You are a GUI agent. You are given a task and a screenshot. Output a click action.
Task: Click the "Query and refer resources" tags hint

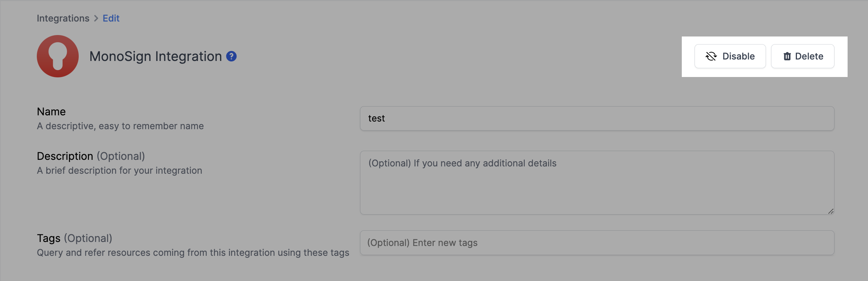pos(193,253)
